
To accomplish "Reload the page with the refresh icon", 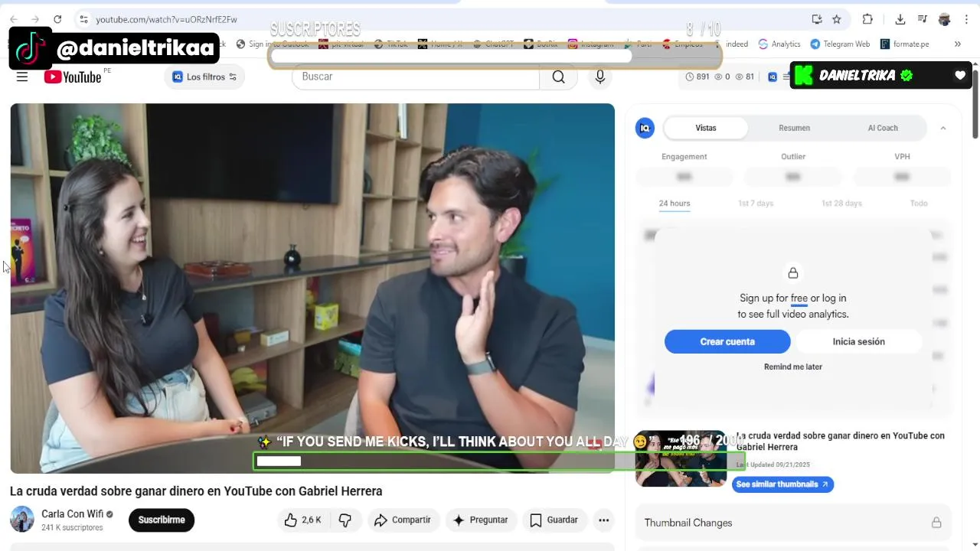I will pos(57,19).
